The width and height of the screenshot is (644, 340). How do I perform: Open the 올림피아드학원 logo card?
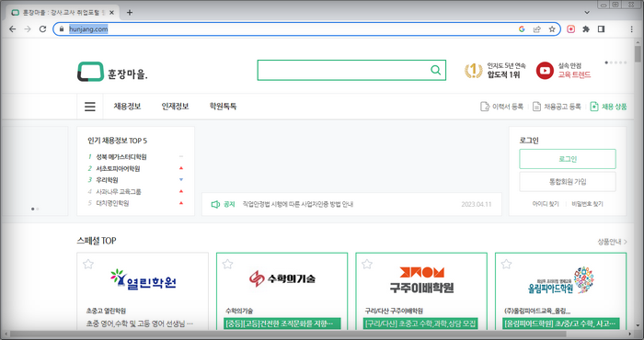(561, 280)
